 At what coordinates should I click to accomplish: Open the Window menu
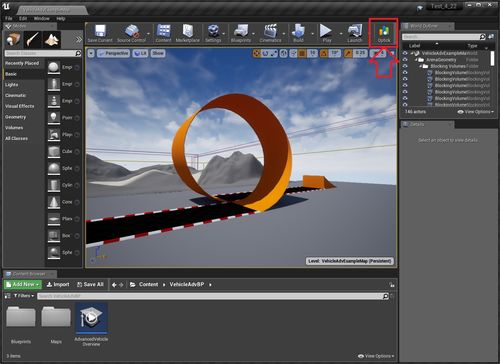click(x=42, y=18)
